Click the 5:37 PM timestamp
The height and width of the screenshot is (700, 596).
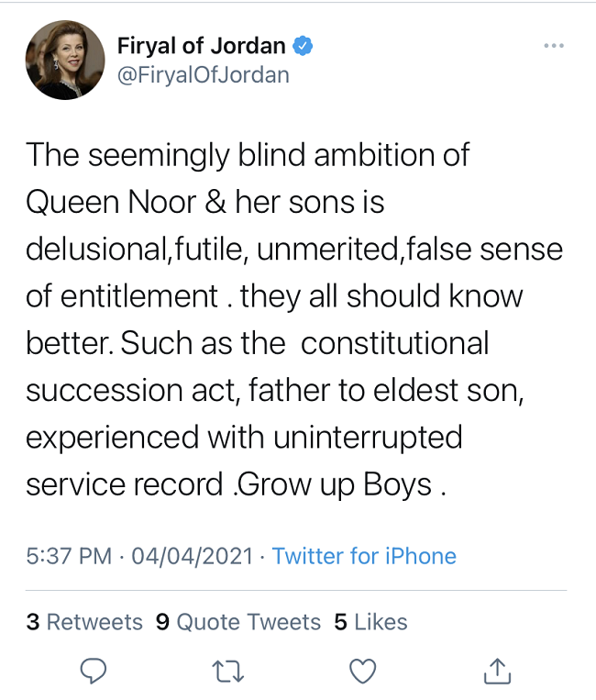pyautogui.click(x=69, y=556)
